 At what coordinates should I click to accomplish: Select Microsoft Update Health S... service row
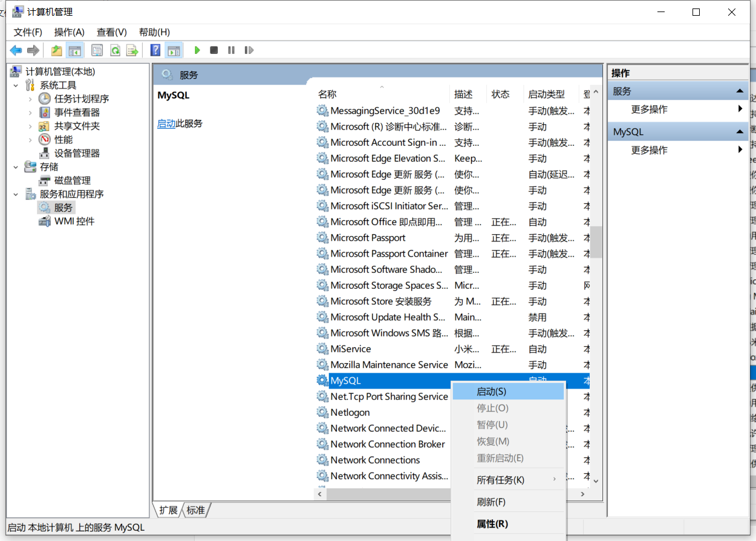(x=452, y=317)
